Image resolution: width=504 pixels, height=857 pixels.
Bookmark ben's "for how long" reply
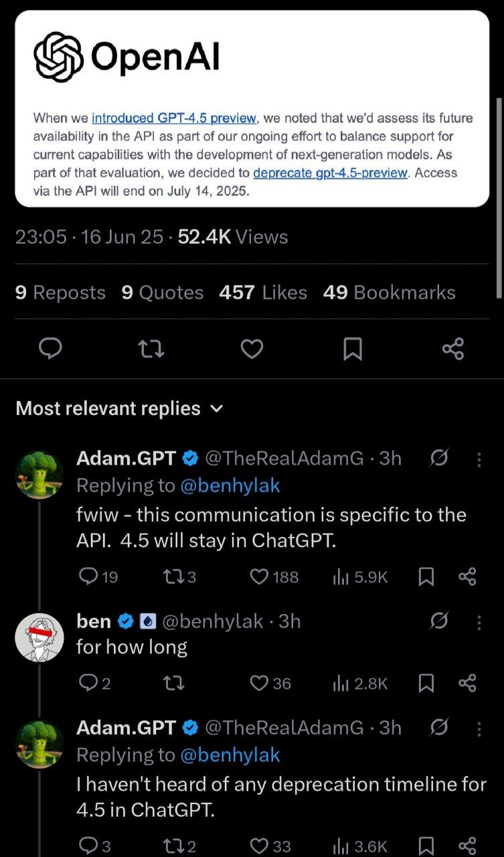[x=426, y=684]
